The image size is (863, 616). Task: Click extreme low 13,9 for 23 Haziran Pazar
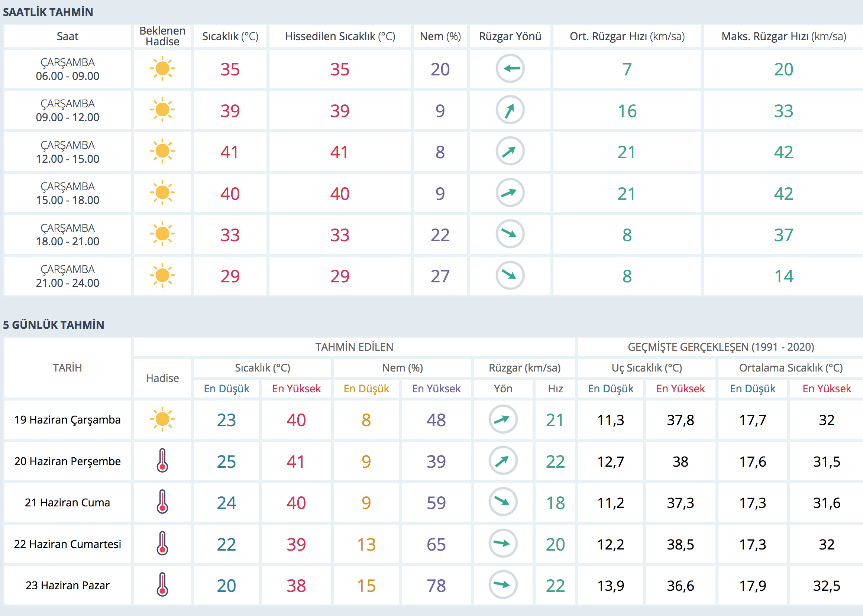[611, 586]
